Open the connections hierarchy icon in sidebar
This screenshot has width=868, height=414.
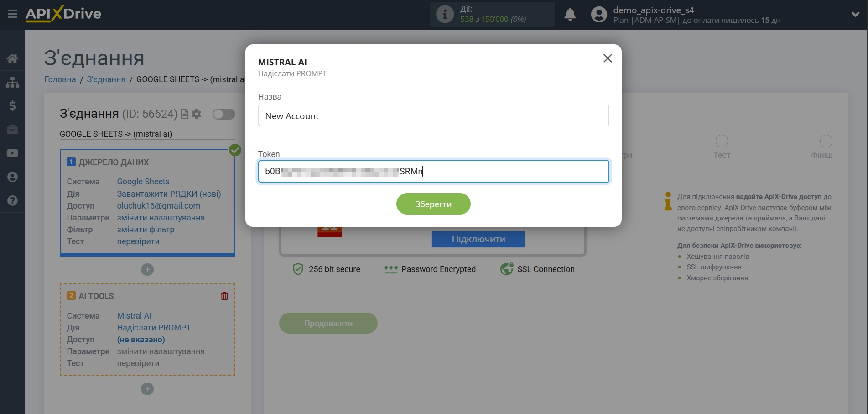[12, 82]
